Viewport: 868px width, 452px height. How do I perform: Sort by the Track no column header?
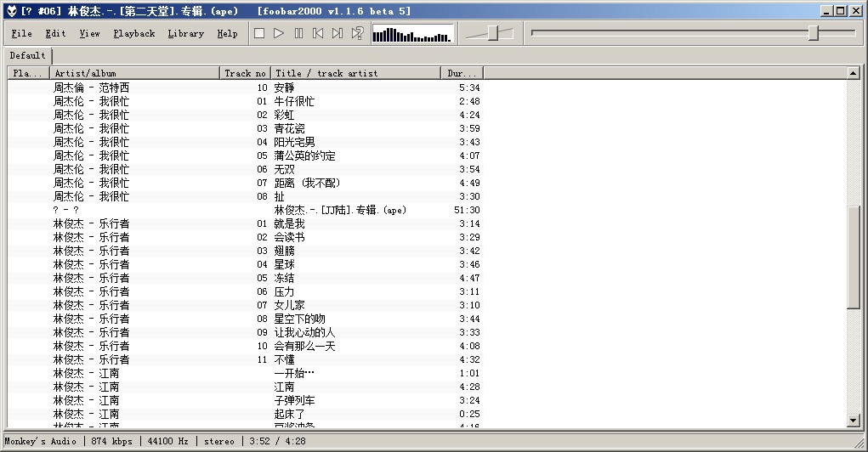245,73
